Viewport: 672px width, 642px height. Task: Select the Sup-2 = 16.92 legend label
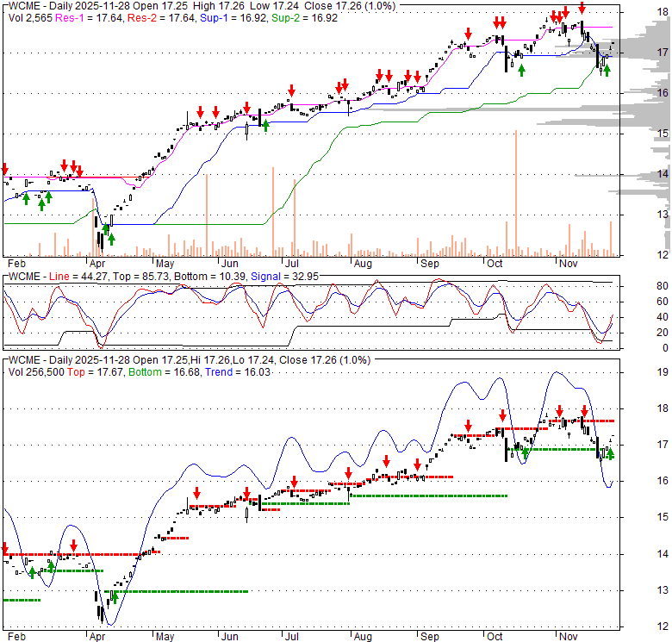[304, 18]
